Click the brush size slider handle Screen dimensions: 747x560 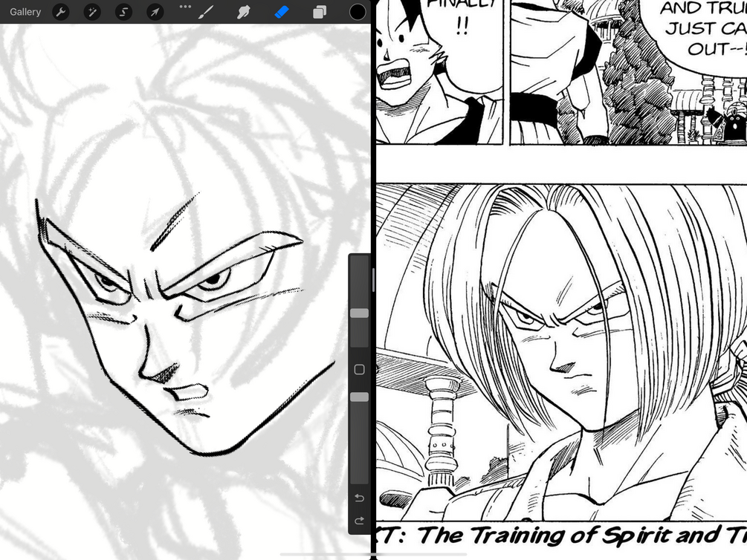point(360,313)
